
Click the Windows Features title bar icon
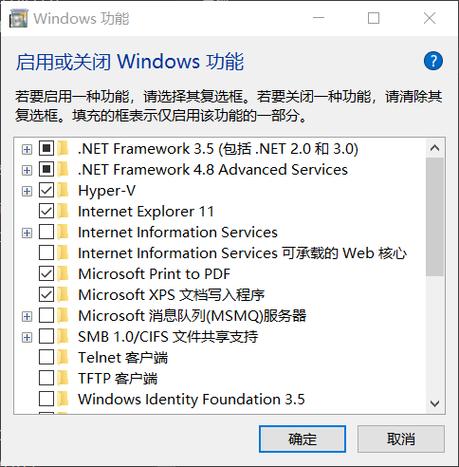click(18, 18)
